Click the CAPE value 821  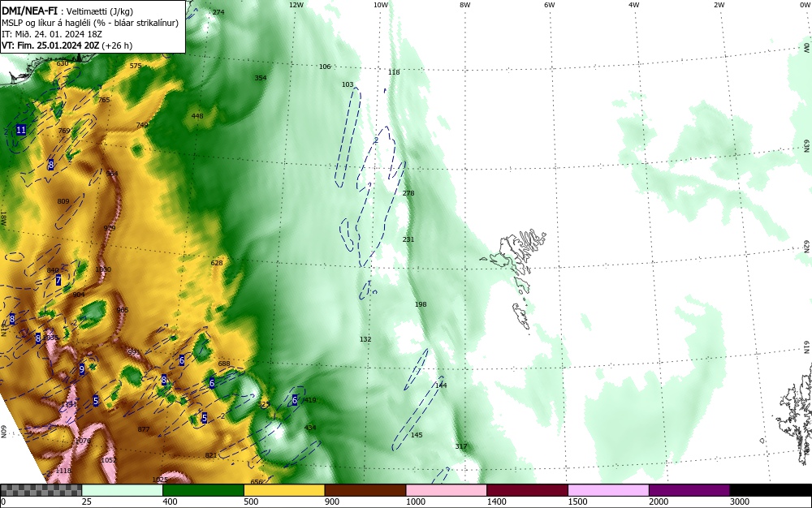211,455
